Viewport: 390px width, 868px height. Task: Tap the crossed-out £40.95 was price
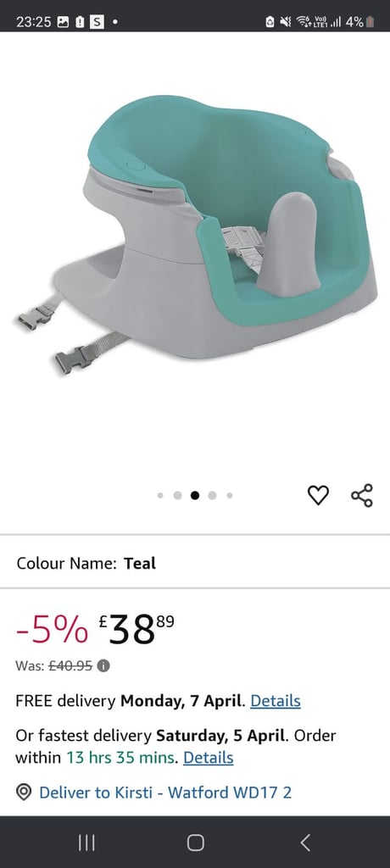(70, 665)
